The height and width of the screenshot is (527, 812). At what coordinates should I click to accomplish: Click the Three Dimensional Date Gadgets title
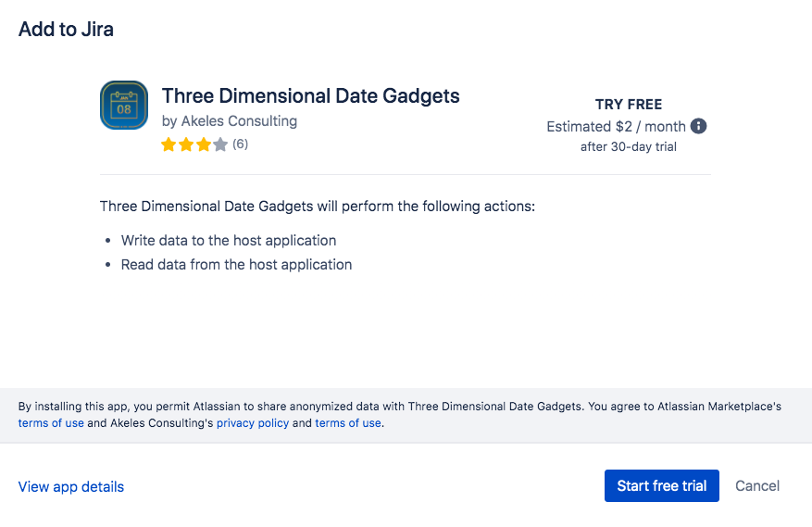(x=310, y=95)
